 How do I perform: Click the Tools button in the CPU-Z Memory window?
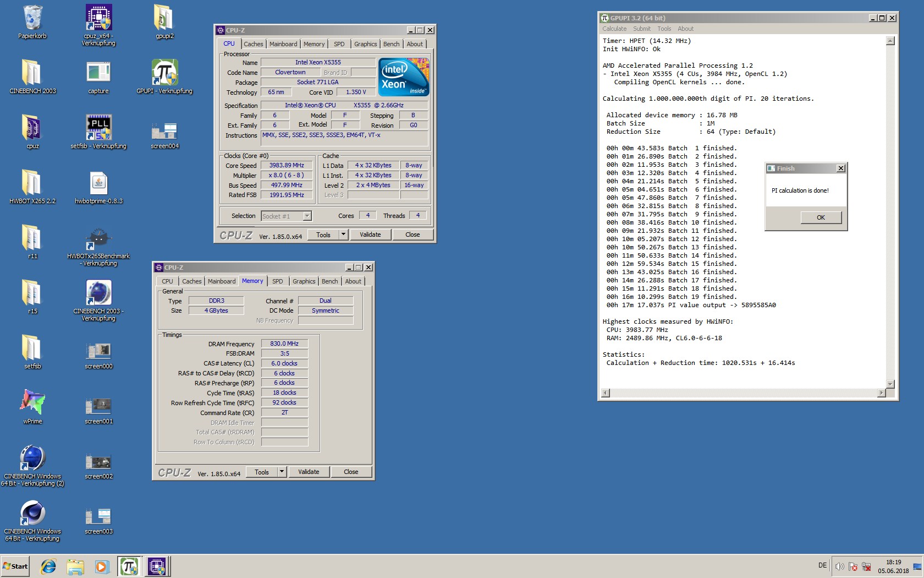262,472
